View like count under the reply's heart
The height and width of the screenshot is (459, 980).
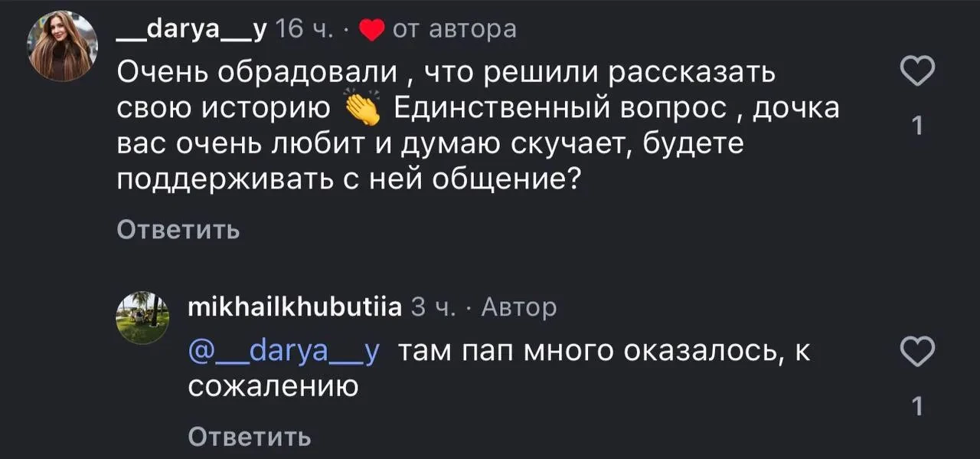[x=917, y=408]
